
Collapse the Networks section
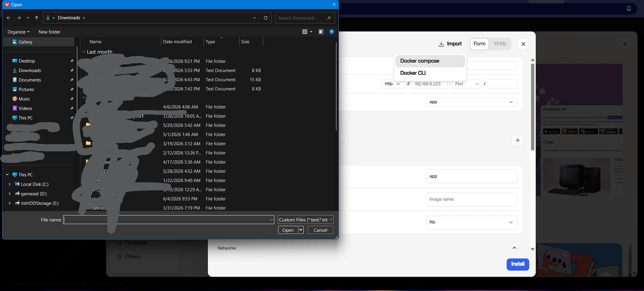[514, 248]
